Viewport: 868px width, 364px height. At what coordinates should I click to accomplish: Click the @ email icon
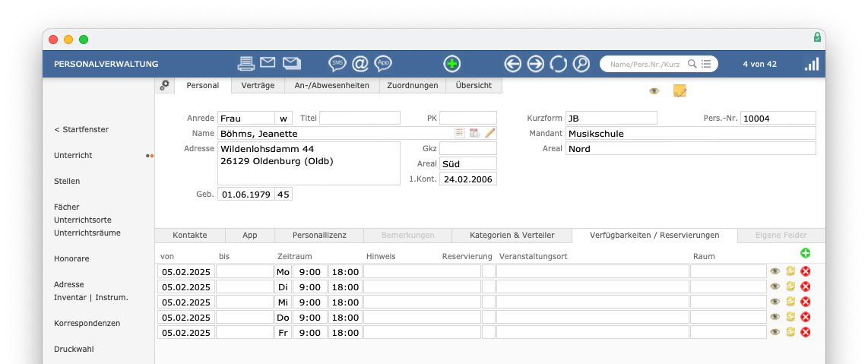coord(360,64)
